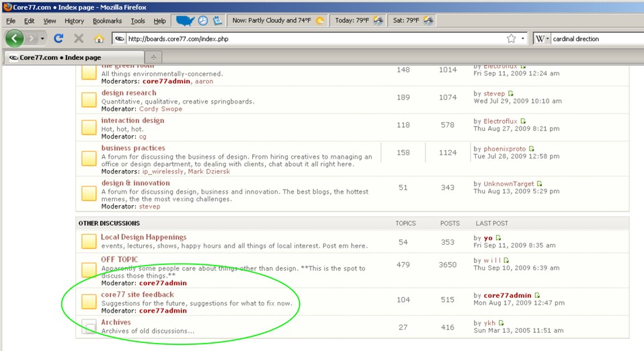Click the OFF TOPIC posts count 3650

(448, 265)
